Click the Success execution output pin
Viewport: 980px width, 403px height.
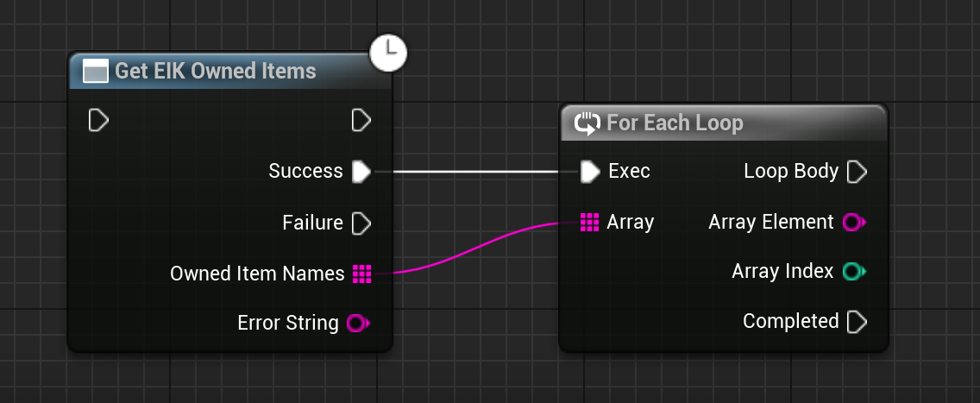[x=361, y=172]
